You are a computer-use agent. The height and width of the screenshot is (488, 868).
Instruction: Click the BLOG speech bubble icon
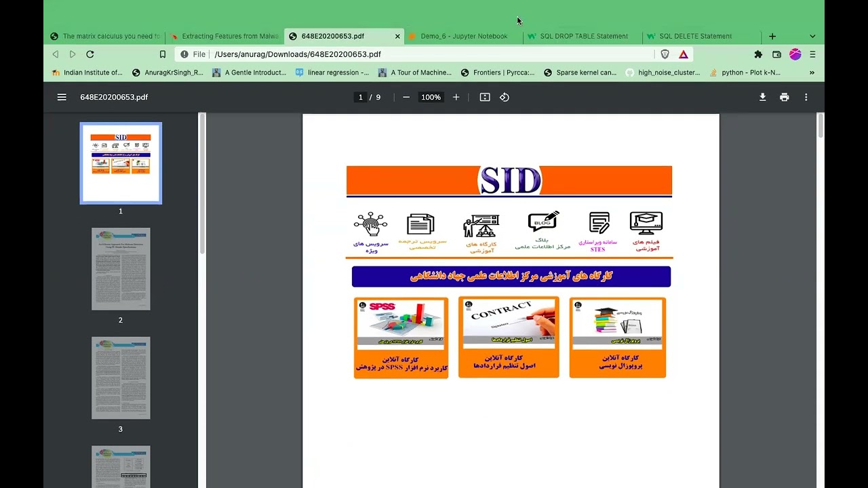click(543, 222)
